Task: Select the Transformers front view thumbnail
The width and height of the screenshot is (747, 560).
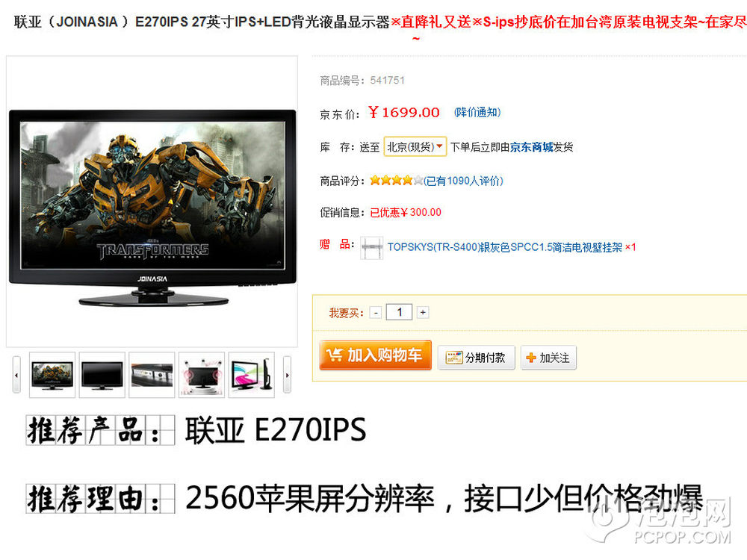Action: click(x=52, y=375)
